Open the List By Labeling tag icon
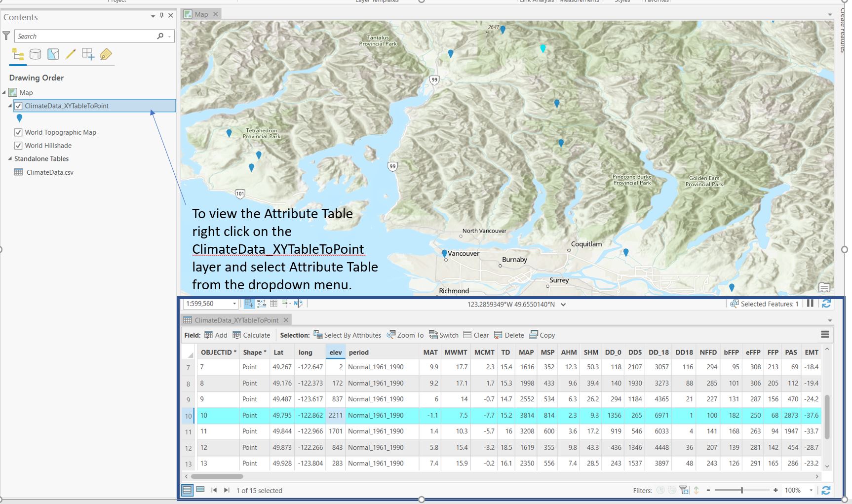This screenshot has width=852, height=504. 106,54
